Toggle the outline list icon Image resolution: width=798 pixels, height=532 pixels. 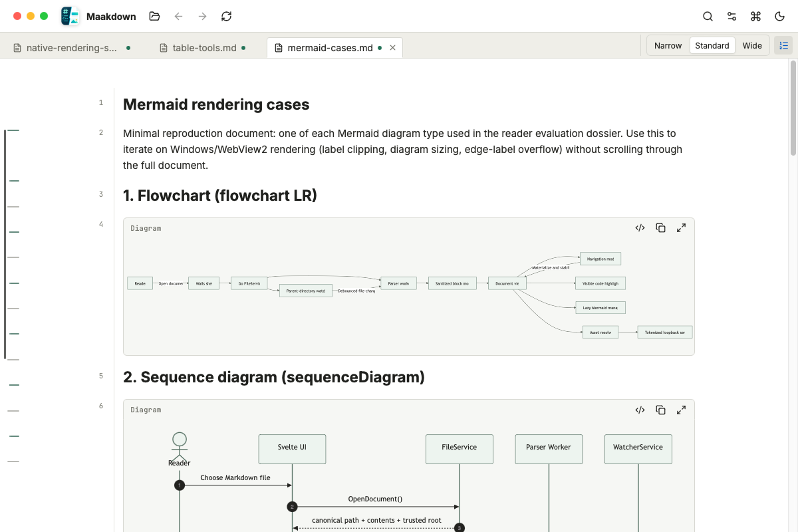tap(783, 45)
